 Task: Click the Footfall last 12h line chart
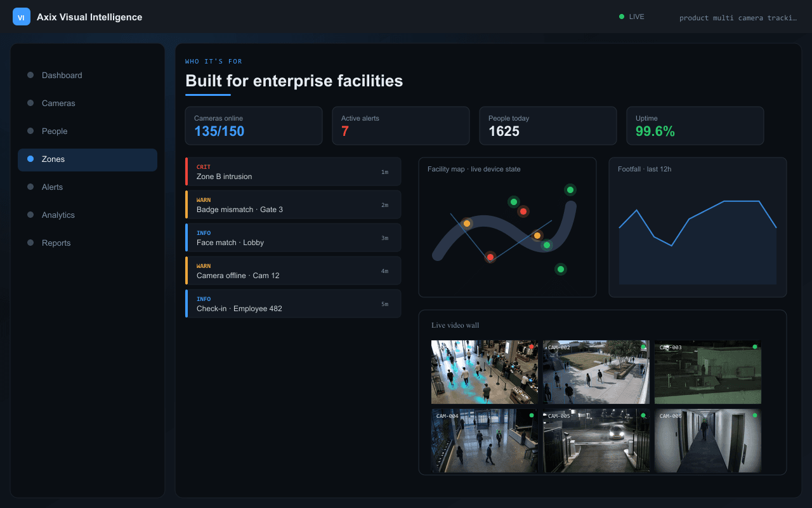coord(698,241)
